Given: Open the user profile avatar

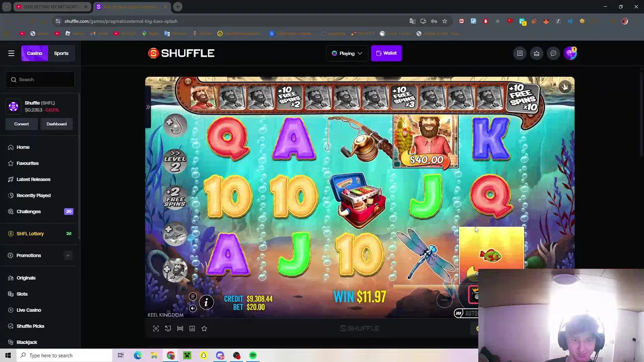Looking at the screenshot, I should pos(570,53).
